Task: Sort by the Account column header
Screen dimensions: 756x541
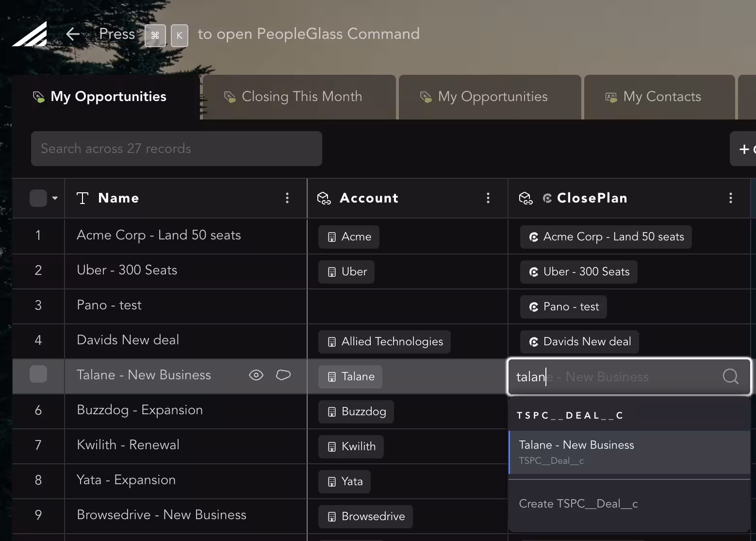Action: click(x=369, y=198)
